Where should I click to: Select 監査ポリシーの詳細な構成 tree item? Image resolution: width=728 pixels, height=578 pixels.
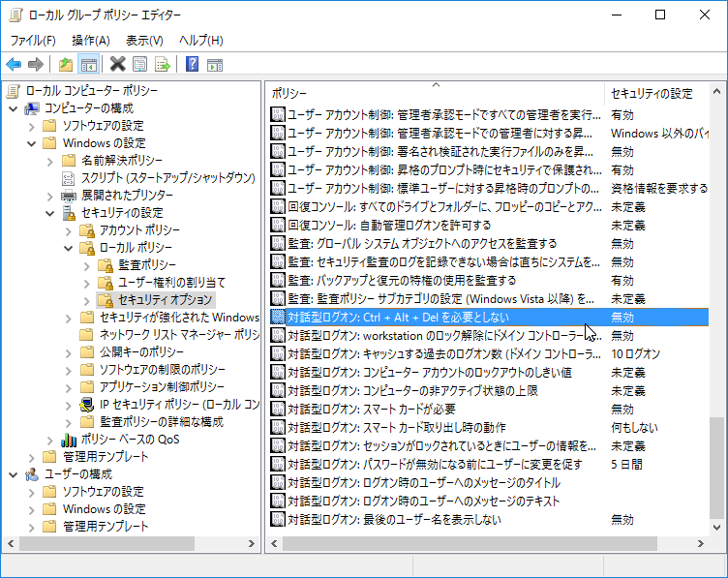pyautogui.click(x=162, y=422)
